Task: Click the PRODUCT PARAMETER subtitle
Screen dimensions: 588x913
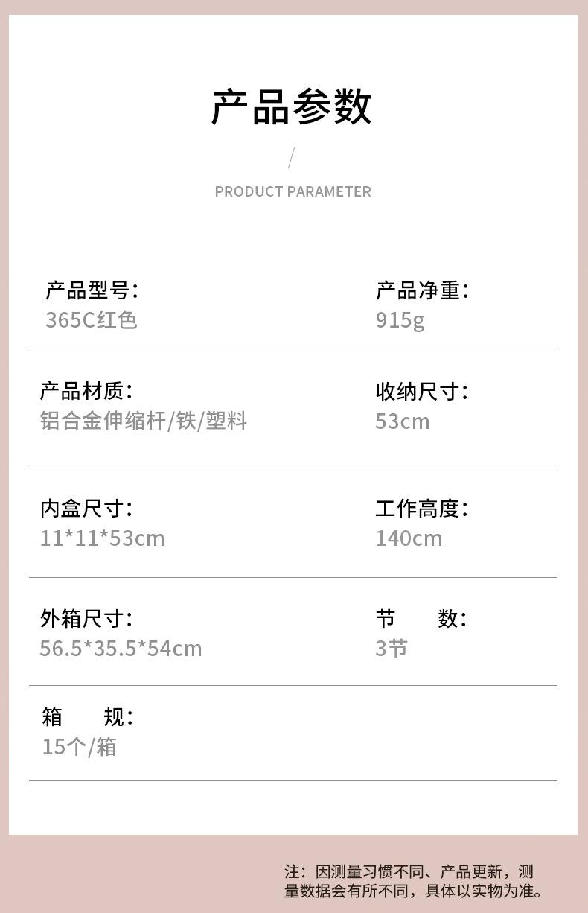Action: 293,191
